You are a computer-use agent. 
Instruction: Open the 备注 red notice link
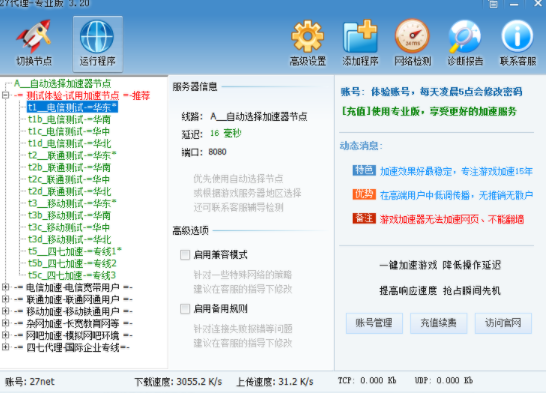[x=452, y=219]
